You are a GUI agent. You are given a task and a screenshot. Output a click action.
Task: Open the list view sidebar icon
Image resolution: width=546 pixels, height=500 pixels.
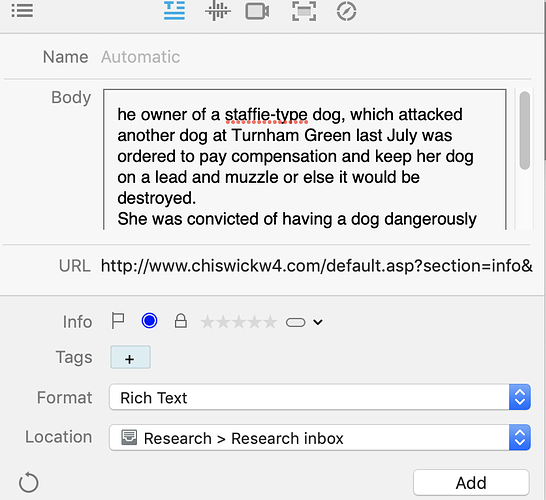tap(22, 11)
